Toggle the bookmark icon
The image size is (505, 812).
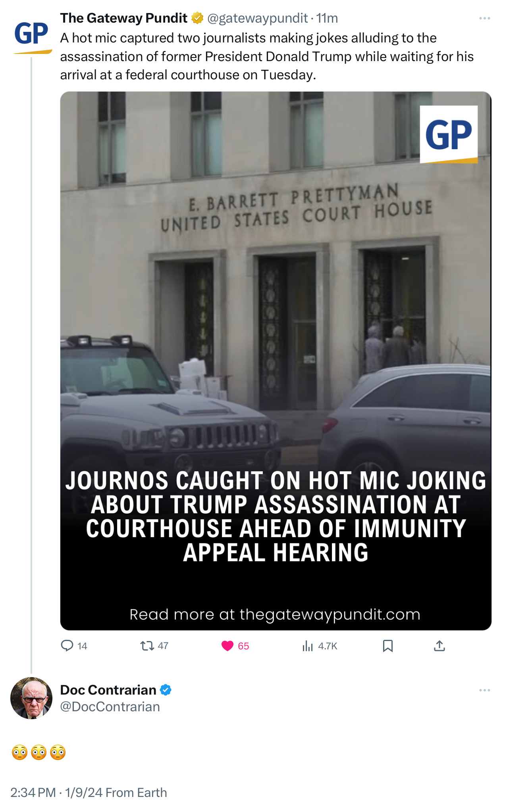pyautogui.click(x=388, y=646)
